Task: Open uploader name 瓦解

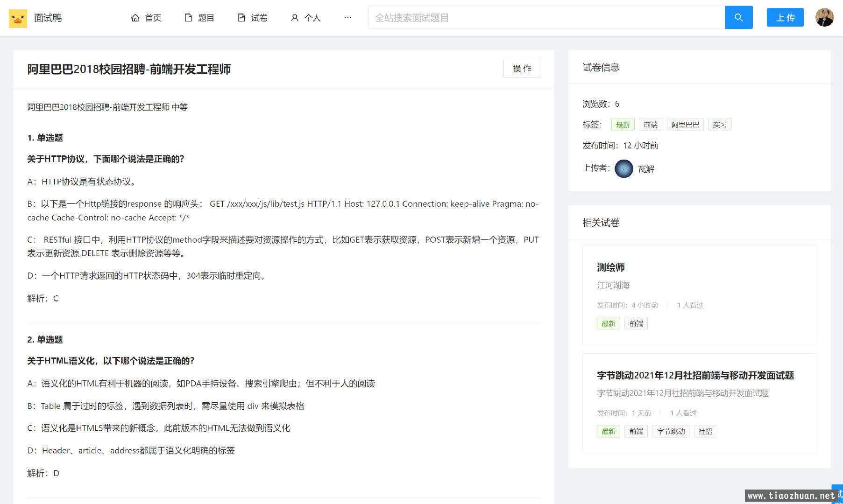Action: [646, 169]
